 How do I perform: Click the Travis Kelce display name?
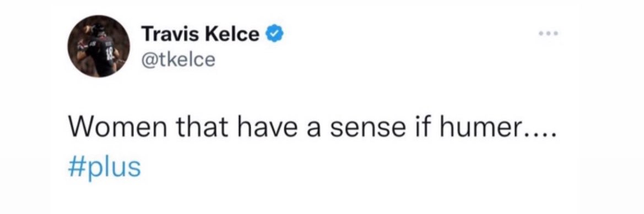pos(200,35)
